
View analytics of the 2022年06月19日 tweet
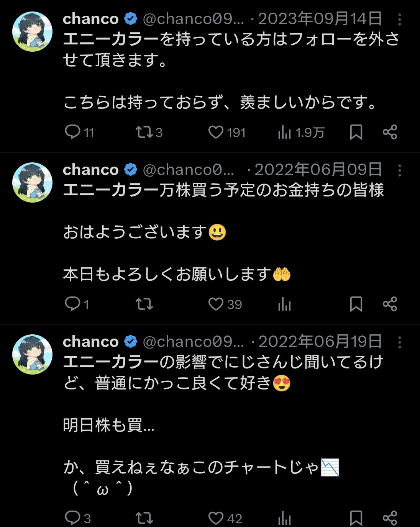point(284,518)
